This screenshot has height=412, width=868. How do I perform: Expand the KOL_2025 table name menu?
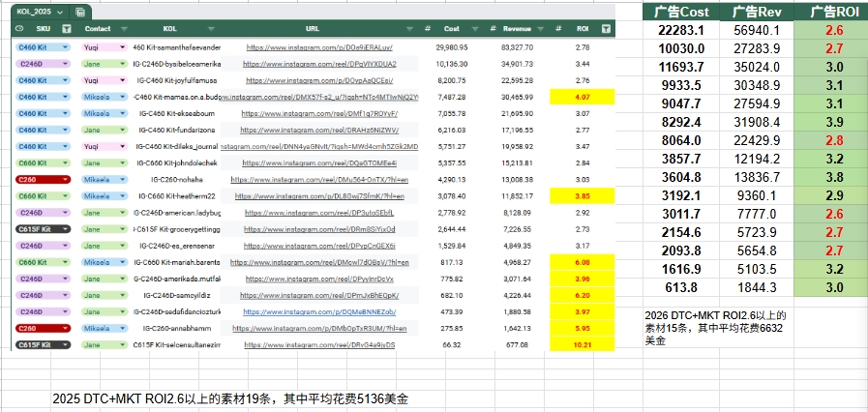point(60,12)
